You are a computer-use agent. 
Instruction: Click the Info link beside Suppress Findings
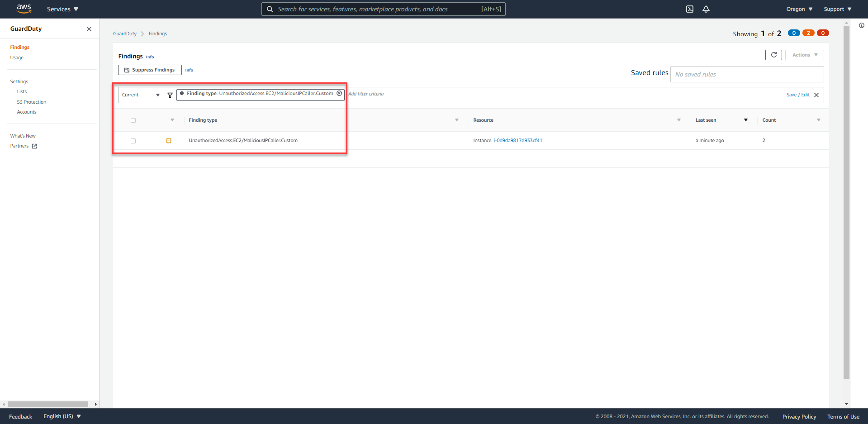tap(189, 70)
